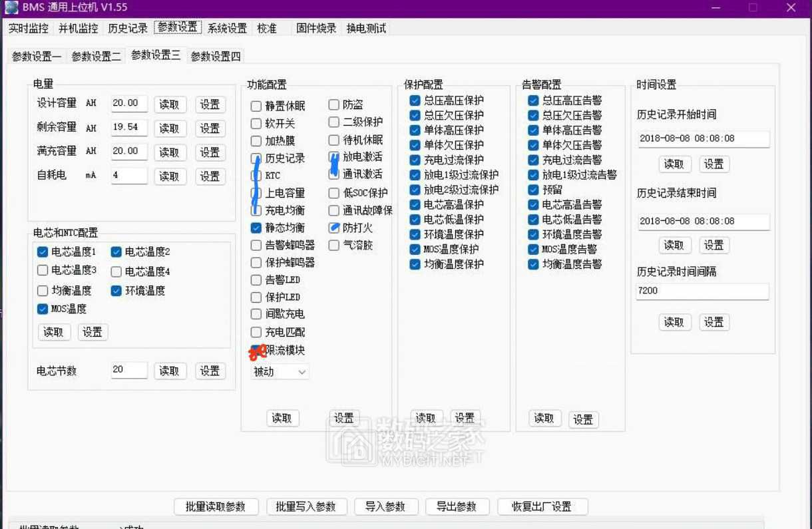Click 设置 next to 电芯节数
This screenshot has width=812, height=529.
210,371
